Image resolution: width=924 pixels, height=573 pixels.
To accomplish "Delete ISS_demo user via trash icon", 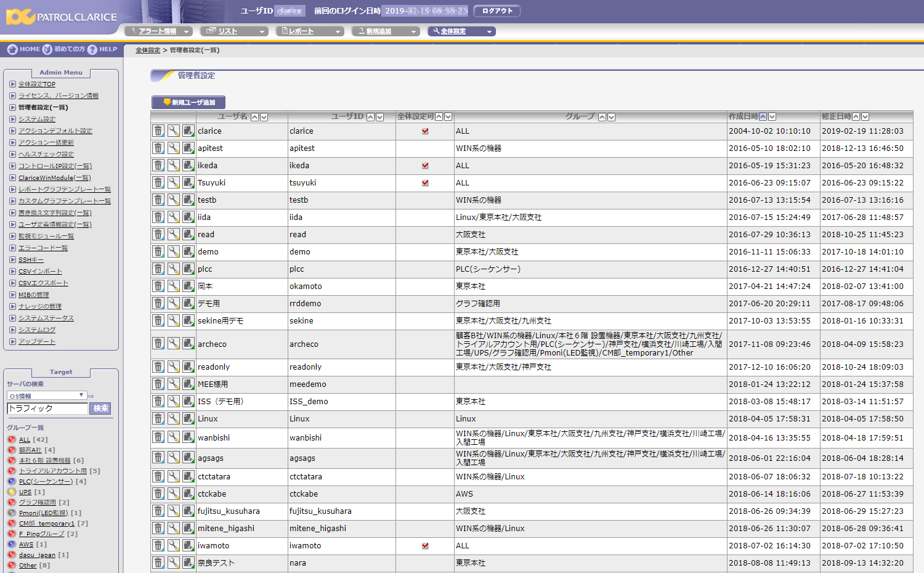I will click(158, 401).
